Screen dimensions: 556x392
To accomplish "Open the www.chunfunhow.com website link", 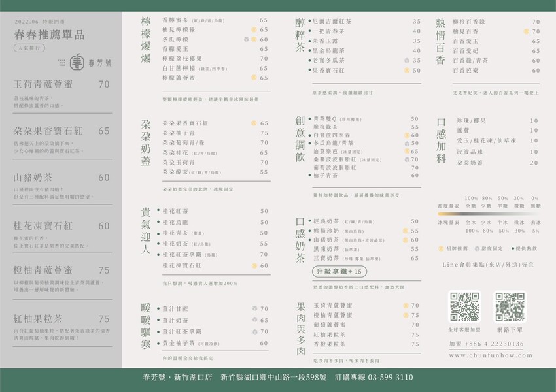I will (x=485, y=355).
